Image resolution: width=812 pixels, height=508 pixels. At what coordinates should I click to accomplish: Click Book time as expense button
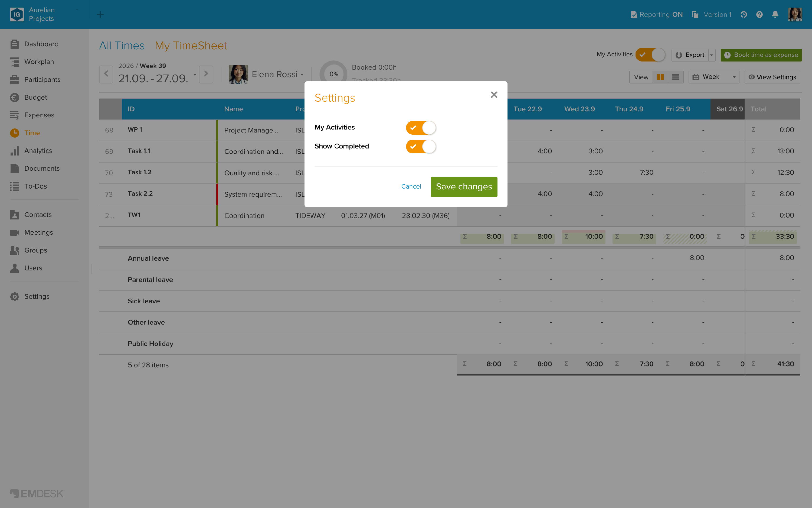pyautogui.click(x=761, y=55)
